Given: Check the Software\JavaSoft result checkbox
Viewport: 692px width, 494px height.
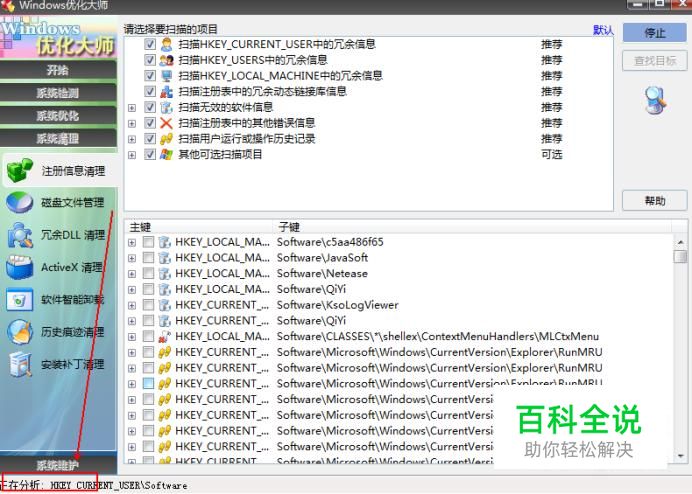Looking at the screenshot, I should click(148, 258).
